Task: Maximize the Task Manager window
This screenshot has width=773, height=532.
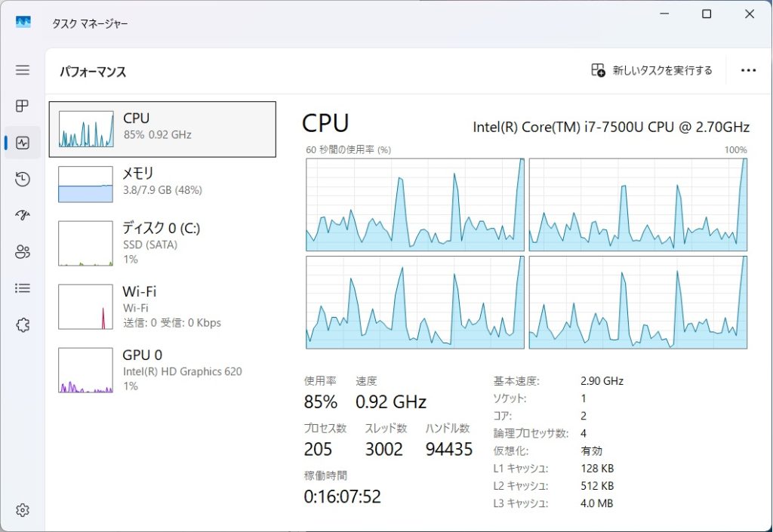Action: tap(707, 14)
